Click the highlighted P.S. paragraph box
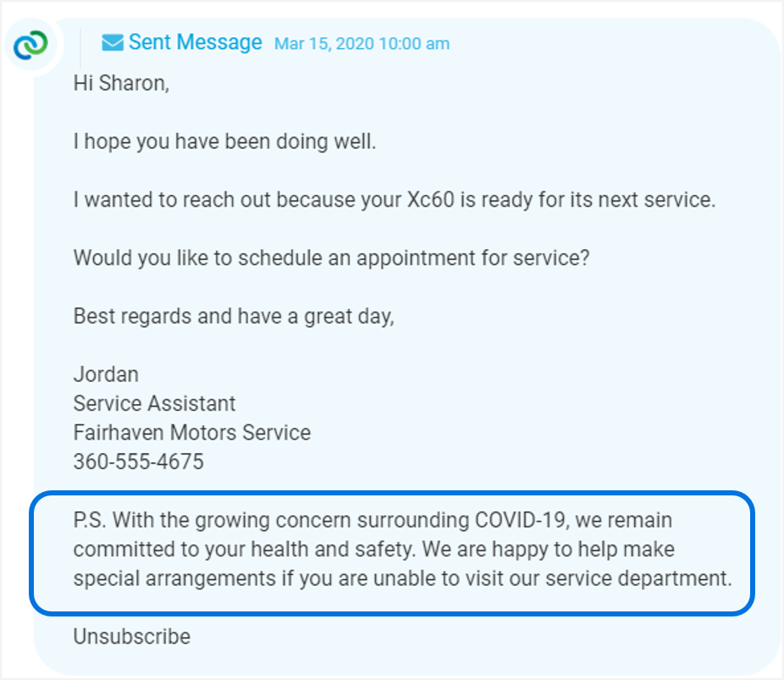This screenshot has width=784, height=680. click(392, 554)
